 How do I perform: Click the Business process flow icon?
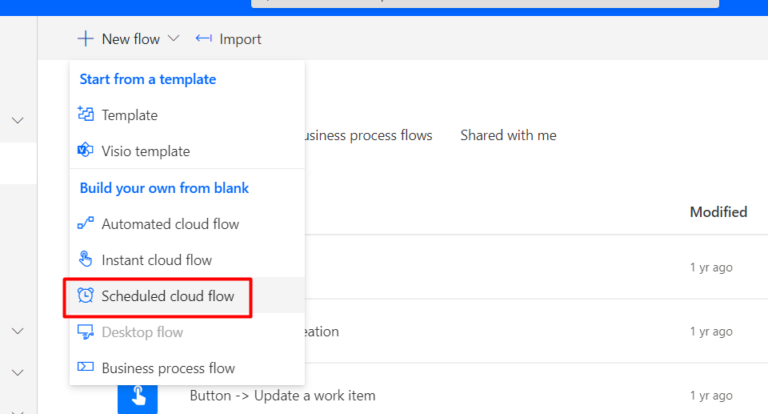pos(85,367)
